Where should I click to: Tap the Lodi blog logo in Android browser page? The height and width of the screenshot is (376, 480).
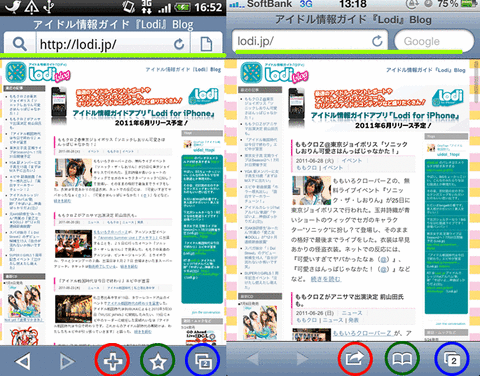click(38, 72)
